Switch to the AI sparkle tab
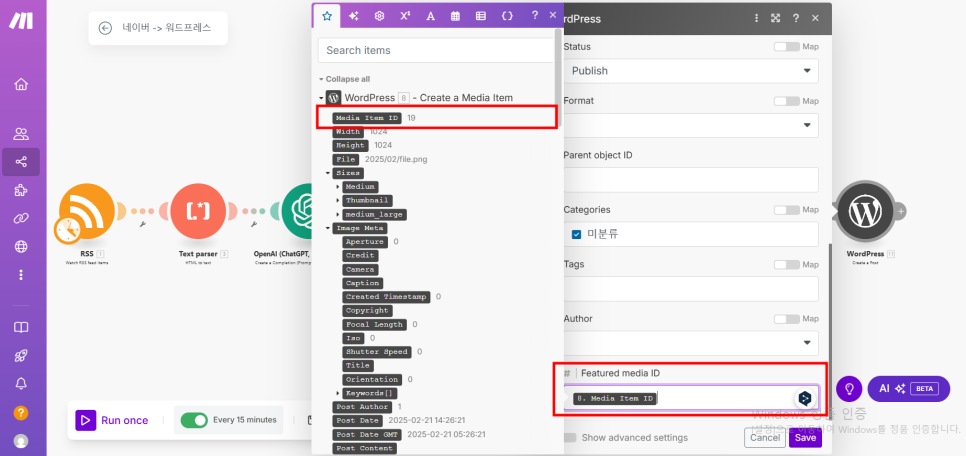This screenshot has height=456, width=966. 354,16
